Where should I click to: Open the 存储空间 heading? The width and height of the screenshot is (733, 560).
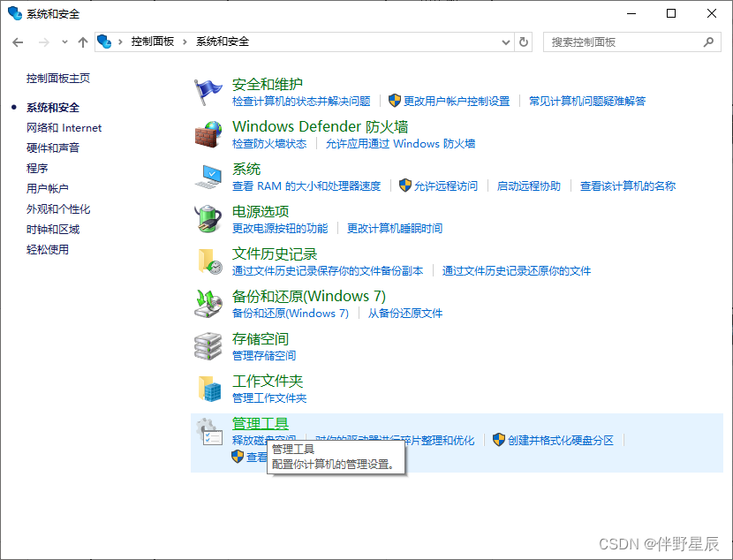[261, 338]
